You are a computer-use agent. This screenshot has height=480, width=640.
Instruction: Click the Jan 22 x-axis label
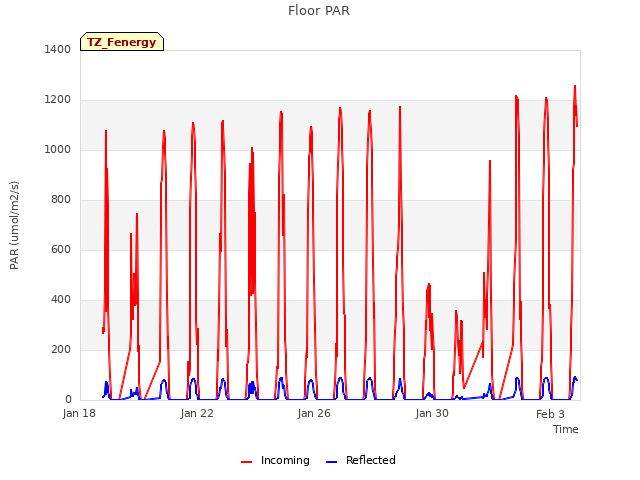197,413
